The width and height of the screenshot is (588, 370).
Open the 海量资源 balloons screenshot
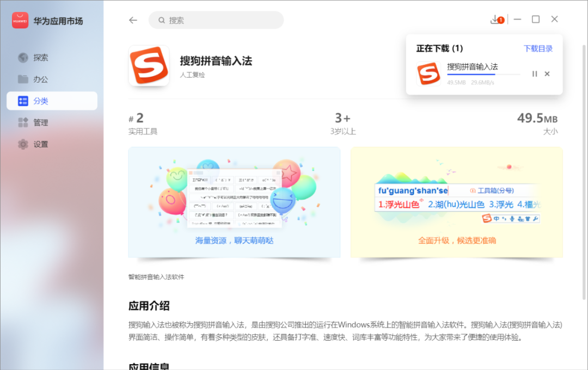(234, 202)
